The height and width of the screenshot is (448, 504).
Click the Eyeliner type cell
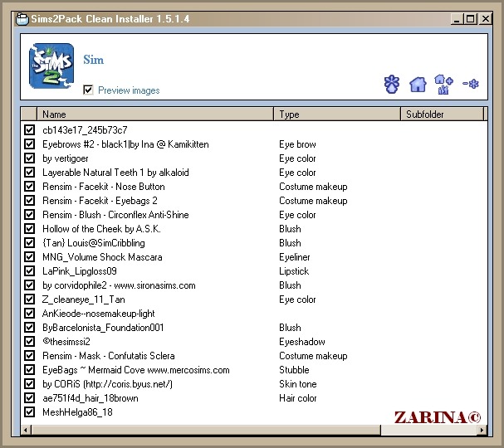point(295,257)
